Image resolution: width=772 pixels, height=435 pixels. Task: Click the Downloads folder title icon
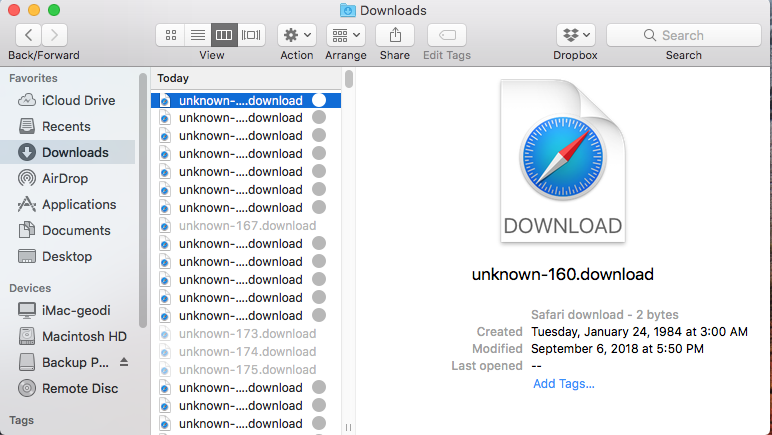[348, 10]
